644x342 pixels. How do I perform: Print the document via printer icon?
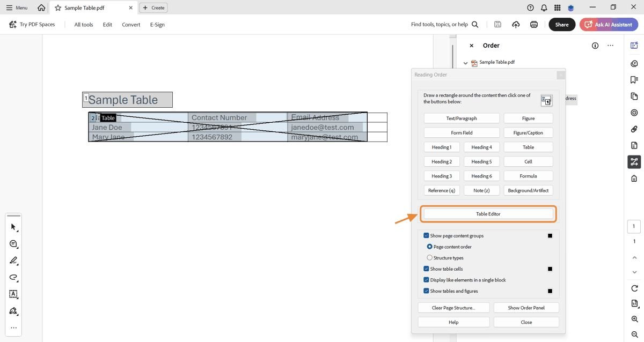tap(534, 25)
